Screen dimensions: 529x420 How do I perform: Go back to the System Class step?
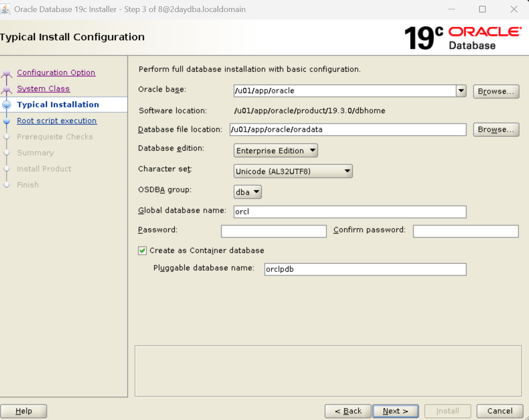(43, 88)
